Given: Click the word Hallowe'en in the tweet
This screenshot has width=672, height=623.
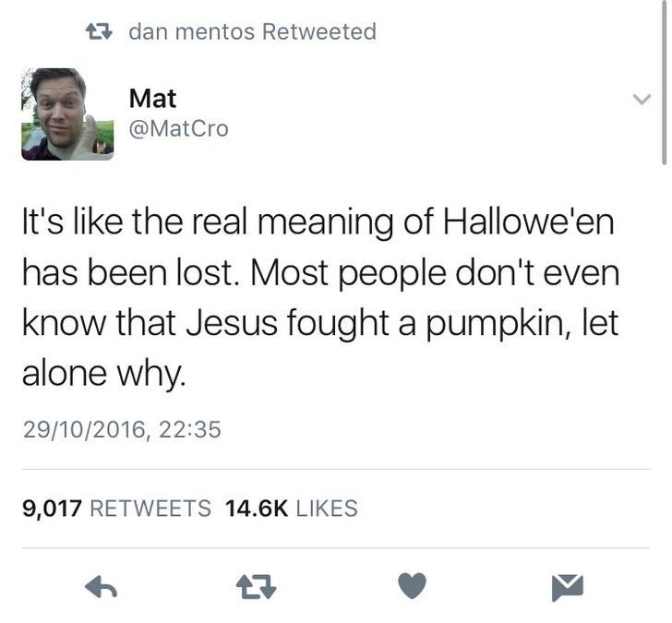Looking at the screenshot, I should (528, 222).
